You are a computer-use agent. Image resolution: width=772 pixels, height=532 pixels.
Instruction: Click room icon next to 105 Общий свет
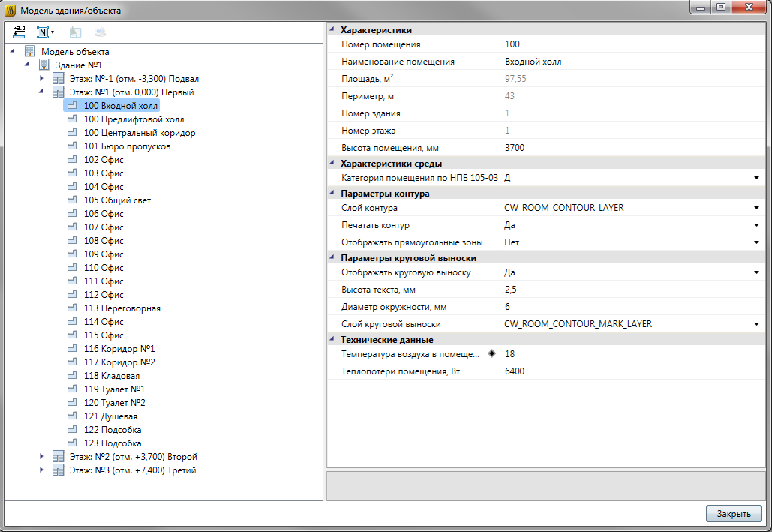(72, 200)
